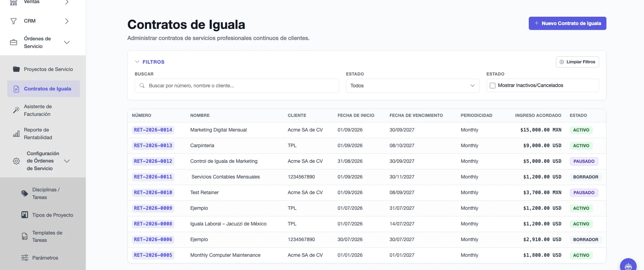644x270 pixels.
Task: Click the Parámetros sliders icon
Action: point(25,258)
